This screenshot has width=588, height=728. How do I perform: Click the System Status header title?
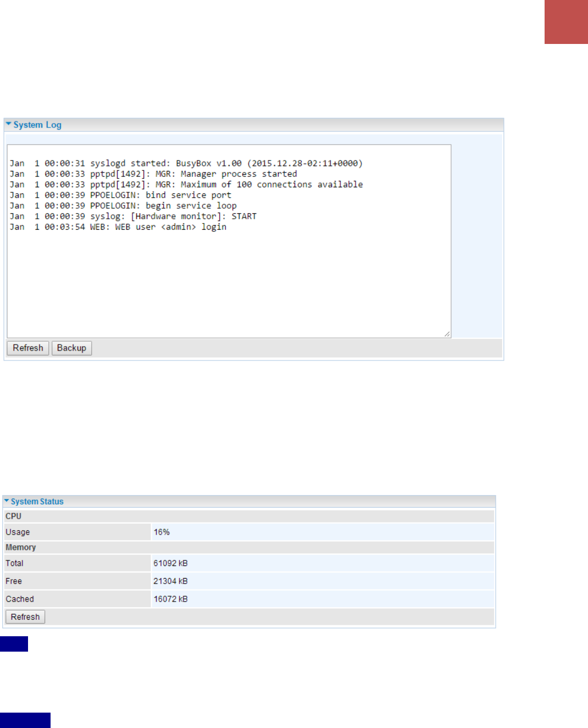37,502
